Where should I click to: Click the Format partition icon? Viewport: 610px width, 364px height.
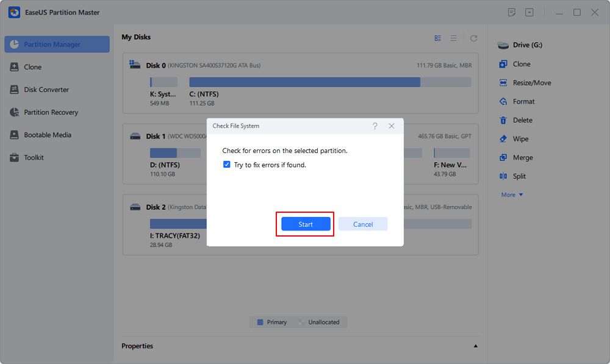click(503, 102)
